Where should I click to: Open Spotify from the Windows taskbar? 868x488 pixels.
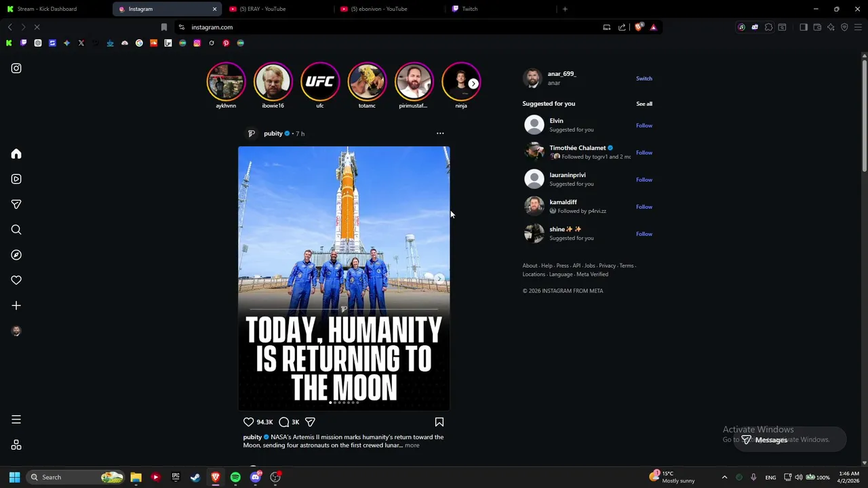pyautogui.click(x=235, y=477)
